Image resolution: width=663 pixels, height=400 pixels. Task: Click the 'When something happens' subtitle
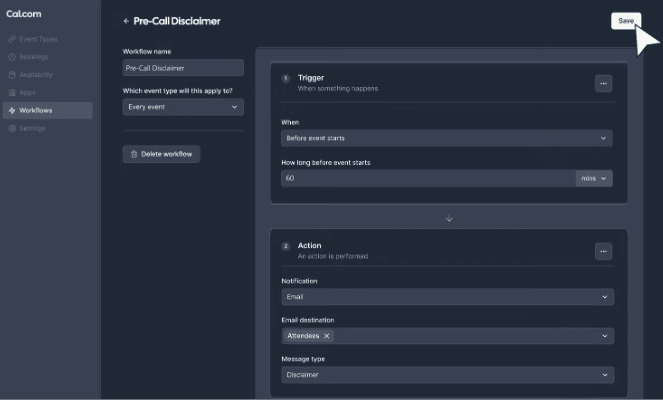click(338, 88)
